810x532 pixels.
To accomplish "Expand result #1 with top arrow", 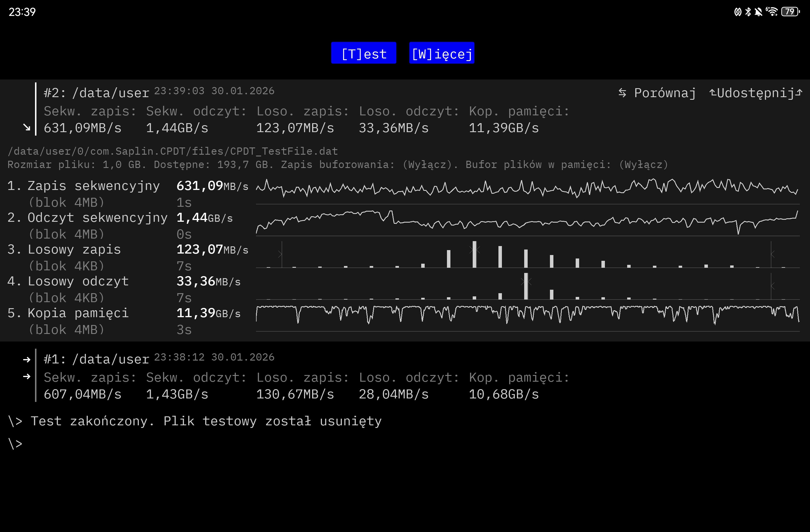I will point(27,360).
